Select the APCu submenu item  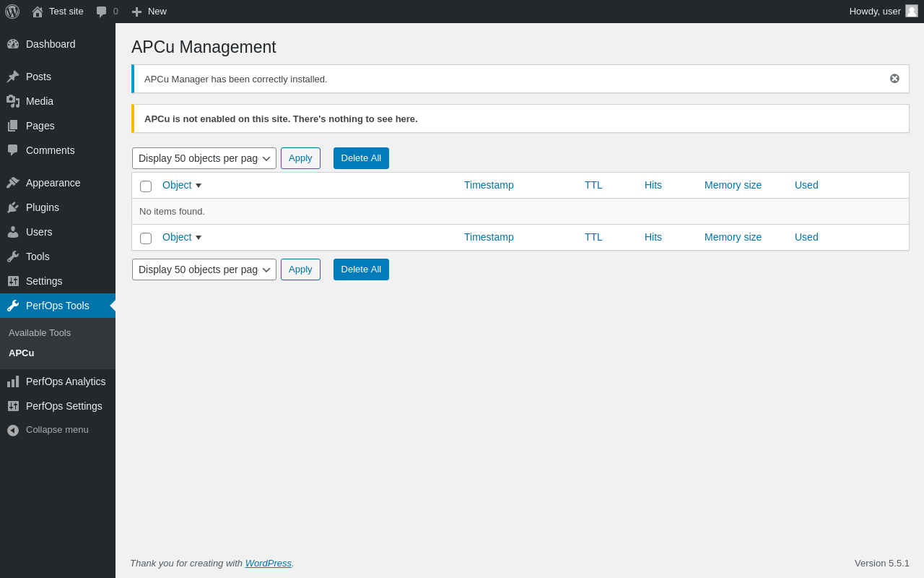(22, 353)
